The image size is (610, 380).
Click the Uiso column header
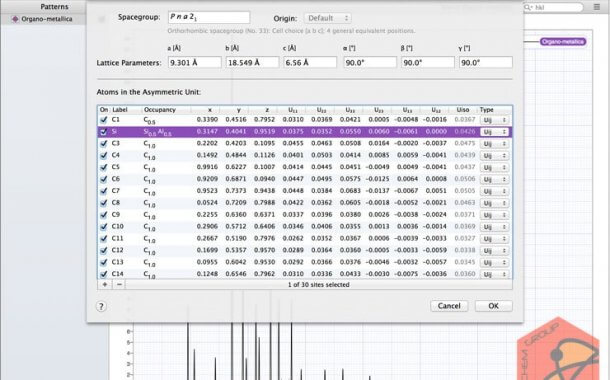point(463,110)
